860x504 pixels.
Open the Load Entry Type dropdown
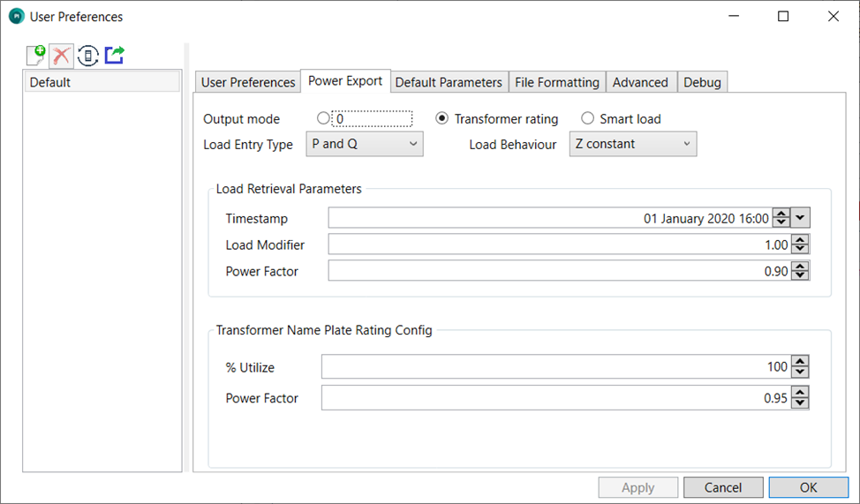pos(364,144)
